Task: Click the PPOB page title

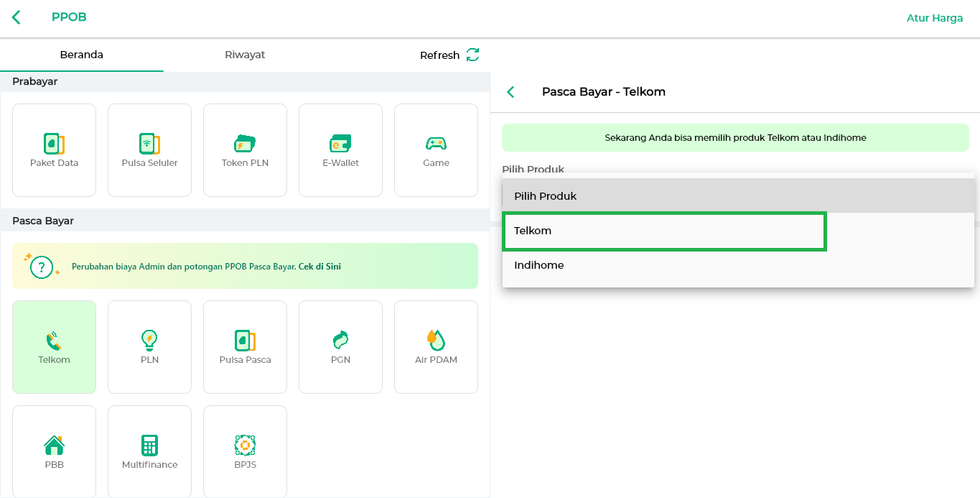Action: pos(69,17)
